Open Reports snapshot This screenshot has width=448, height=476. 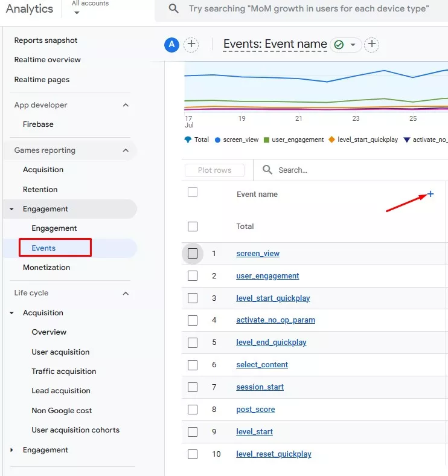point(46,40)
